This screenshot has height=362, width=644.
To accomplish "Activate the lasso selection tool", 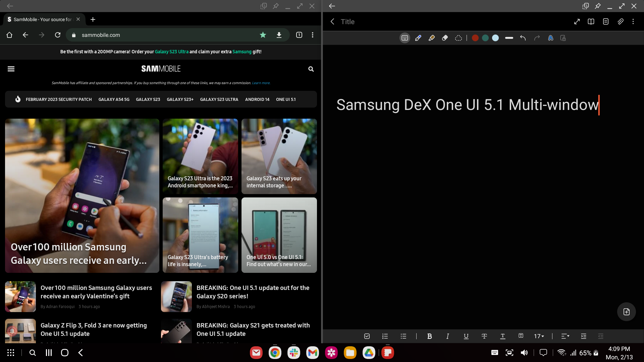I will click(x=459, y=38).
